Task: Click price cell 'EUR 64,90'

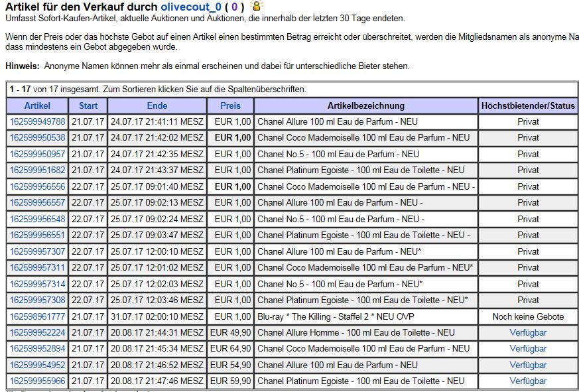Action: point(230,348)
